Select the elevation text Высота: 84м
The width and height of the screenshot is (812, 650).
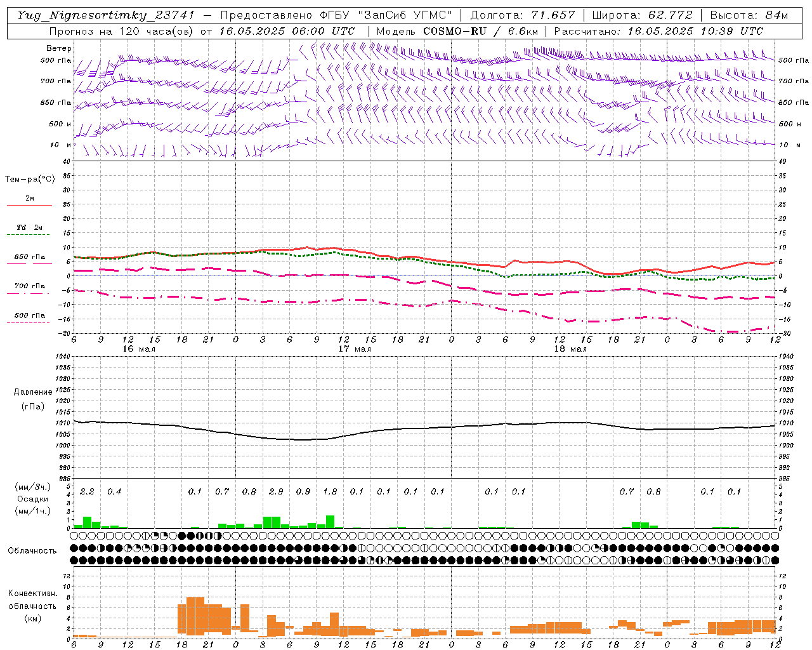[x=749, y=15]
